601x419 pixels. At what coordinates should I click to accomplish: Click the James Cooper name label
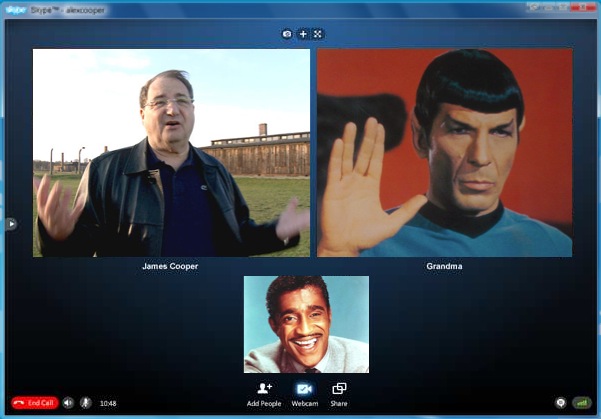pyautogui.click(x=171, y=267)
